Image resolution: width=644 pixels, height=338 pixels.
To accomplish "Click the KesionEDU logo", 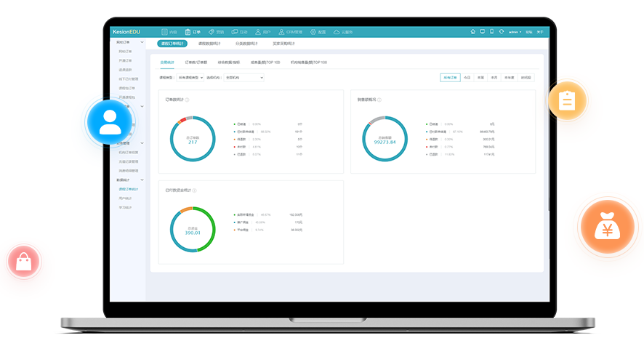I will [126, 32].
